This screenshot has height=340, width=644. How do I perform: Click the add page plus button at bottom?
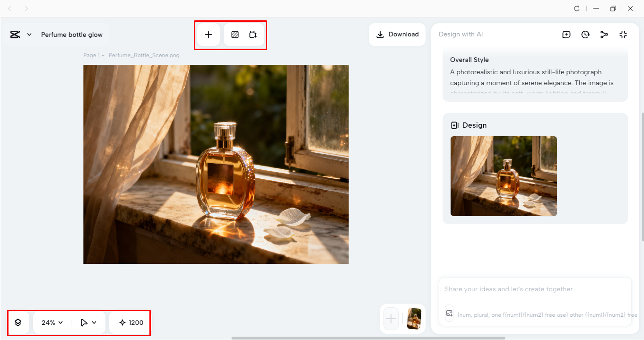(391, 319)
